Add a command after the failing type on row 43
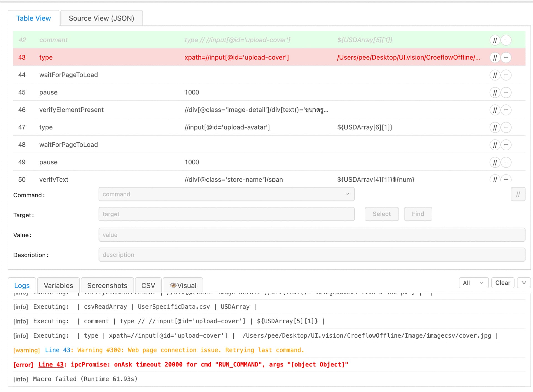533x392 pixels. tap(506, 57)
